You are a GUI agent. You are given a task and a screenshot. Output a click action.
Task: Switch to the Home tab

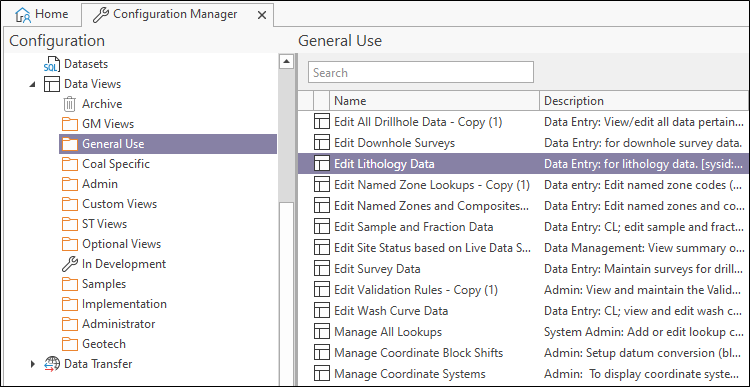[41, 14]
